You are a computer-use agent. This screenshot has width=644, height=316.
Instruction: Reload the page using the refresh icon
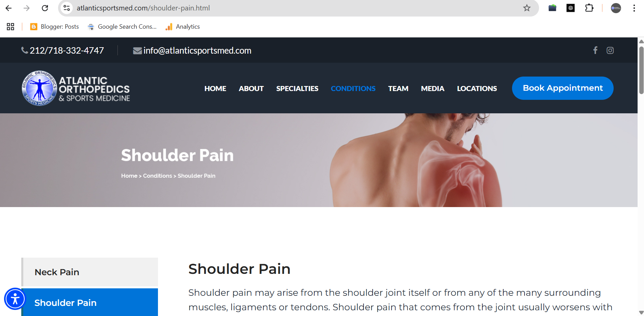[45, 8]
